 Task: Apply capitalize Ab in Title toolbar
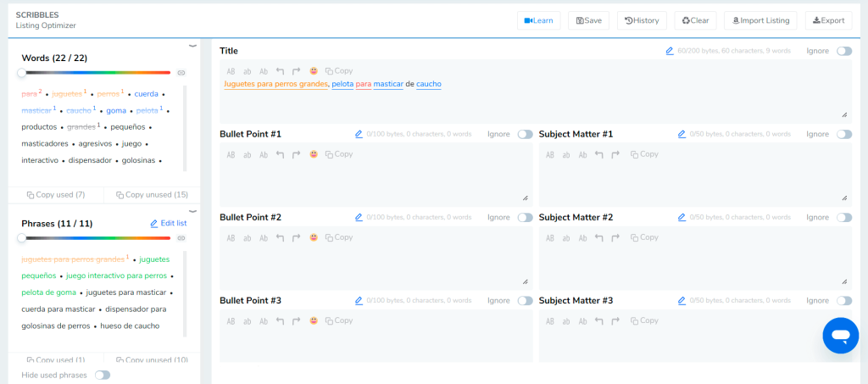tap(264, 71)
